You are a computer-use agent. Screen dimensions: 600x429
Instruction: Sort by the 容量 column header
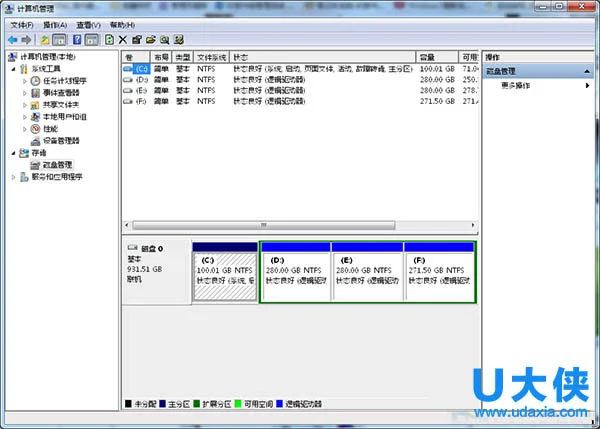tap(437, 57)
